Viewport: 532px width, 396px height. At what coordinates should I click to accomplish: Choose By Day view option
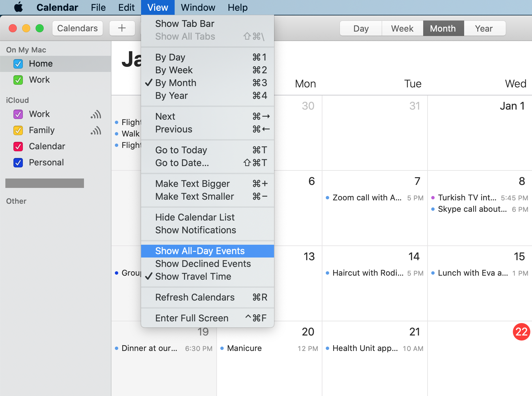coord(208,57)
